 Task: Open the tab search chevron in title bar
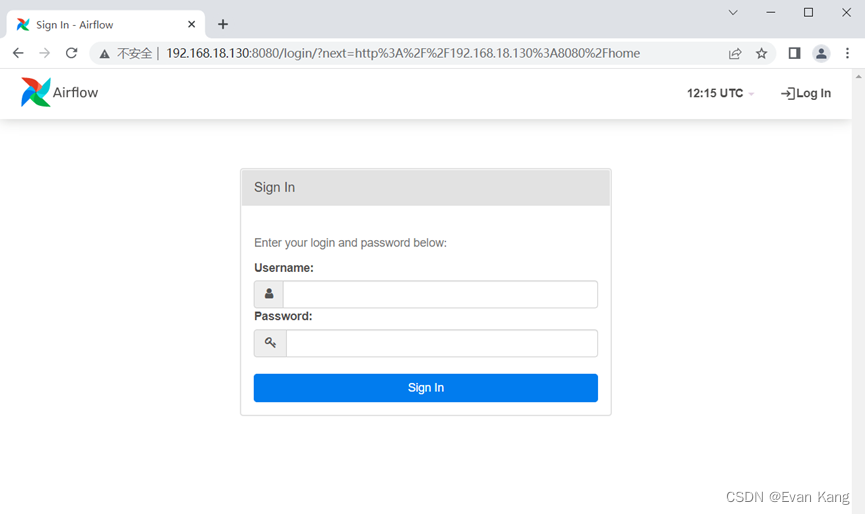[x=733, y=12]
